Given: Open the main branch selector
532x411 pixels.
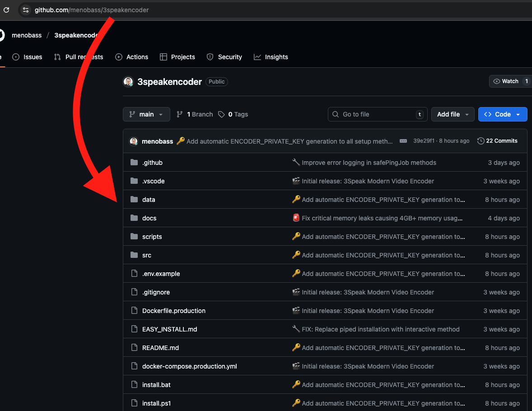Looking at the screenshot, I should [x=146, y=114].
